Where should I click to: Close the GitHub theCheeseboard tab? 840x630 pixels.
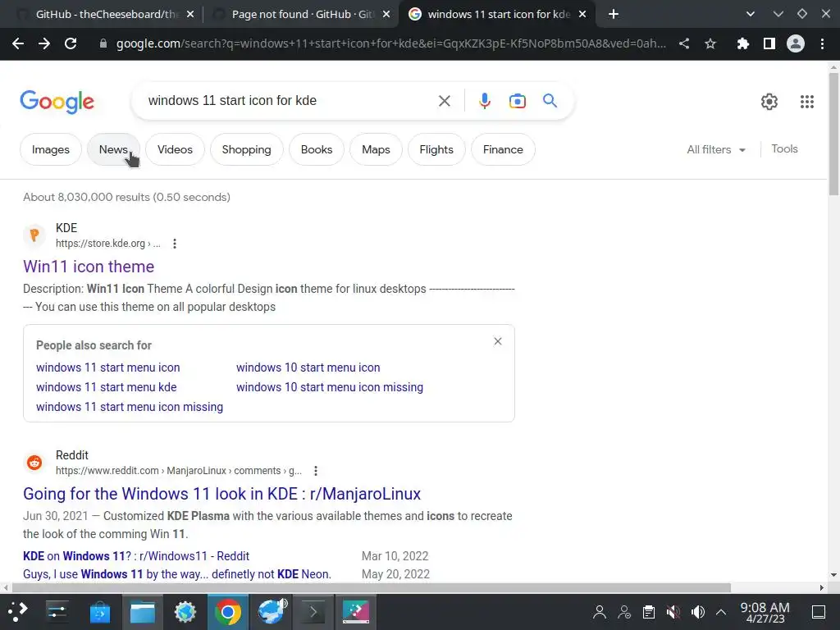[x=190, y=15]
